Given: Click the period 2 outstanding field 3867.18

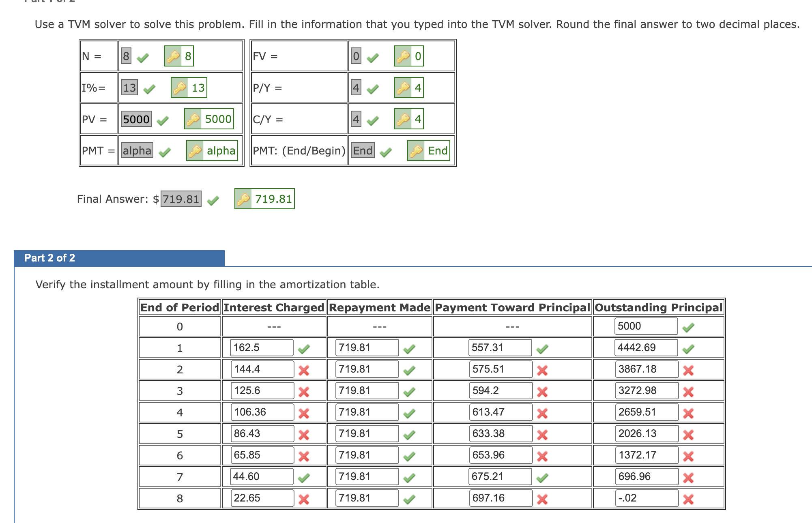Looking at the screenshot, I should click(647, 369).
